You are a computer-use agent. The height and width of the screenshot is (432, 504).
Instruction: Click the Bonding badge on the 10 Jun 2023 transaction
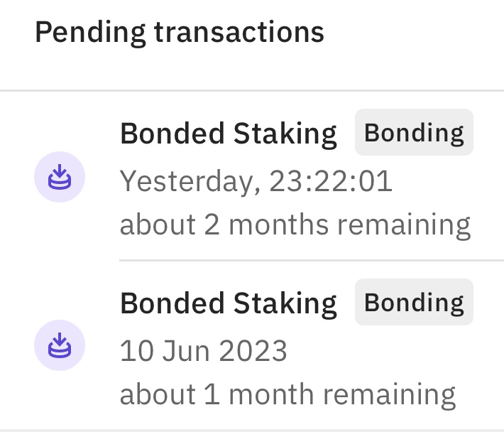(x=414, y=303)
